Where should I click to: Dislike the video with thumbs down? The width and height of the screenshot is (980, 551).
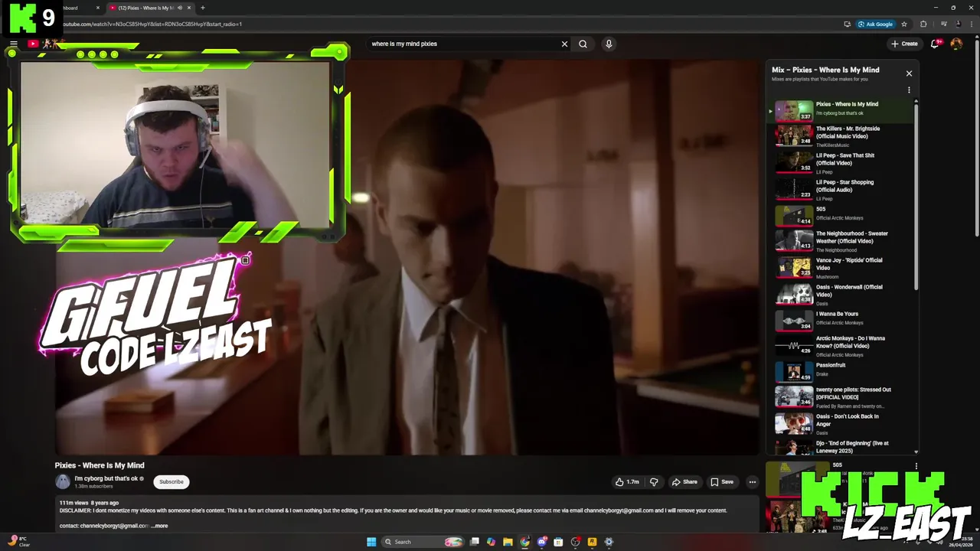pyautogui.click(x=654, y=482)
